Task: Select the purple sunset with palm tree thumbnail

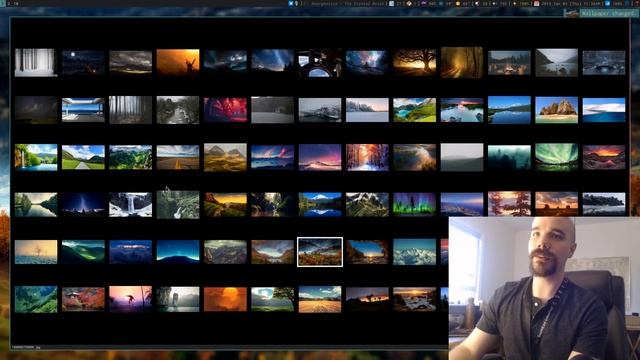Action: [x=131, y=299]
